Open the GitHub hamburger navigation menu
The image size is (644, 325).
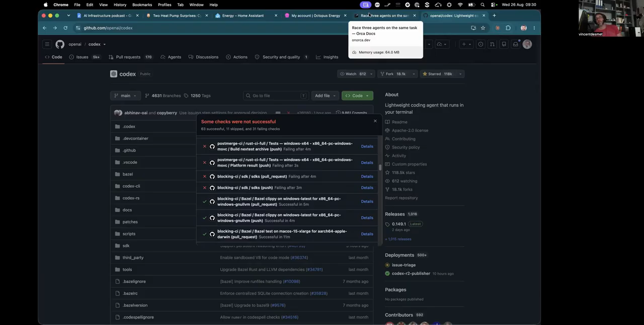click(47, 44)
